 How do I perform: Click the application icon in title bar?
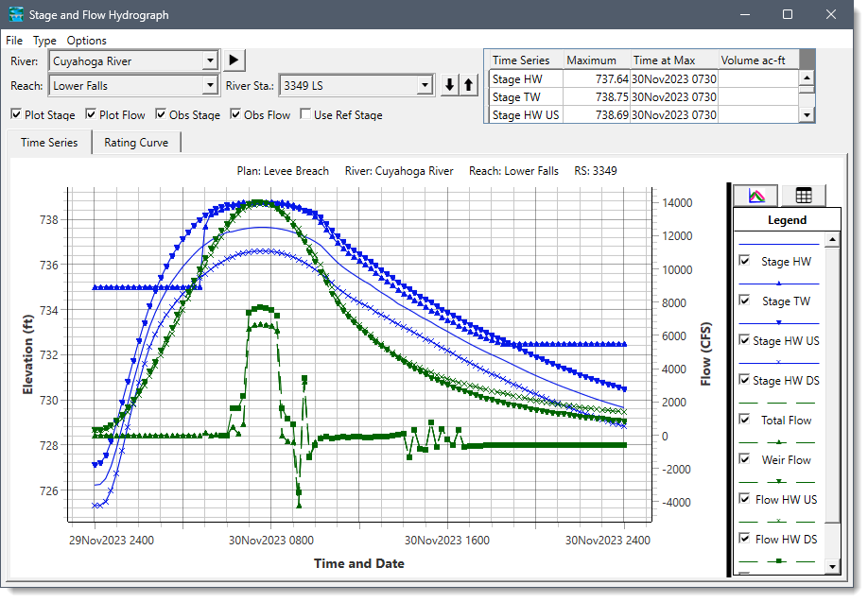pyautogui.click(x=16, y=14)
